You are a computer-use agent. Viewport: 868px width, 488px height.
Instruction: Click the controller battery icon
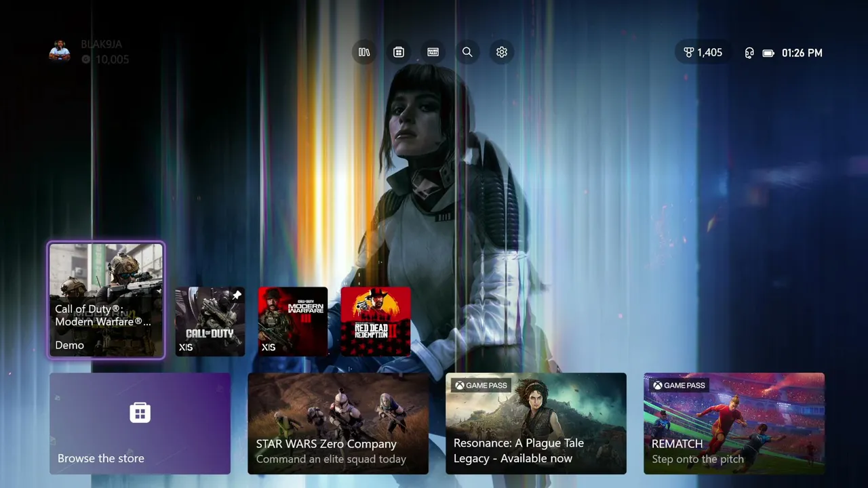(768, 53)
